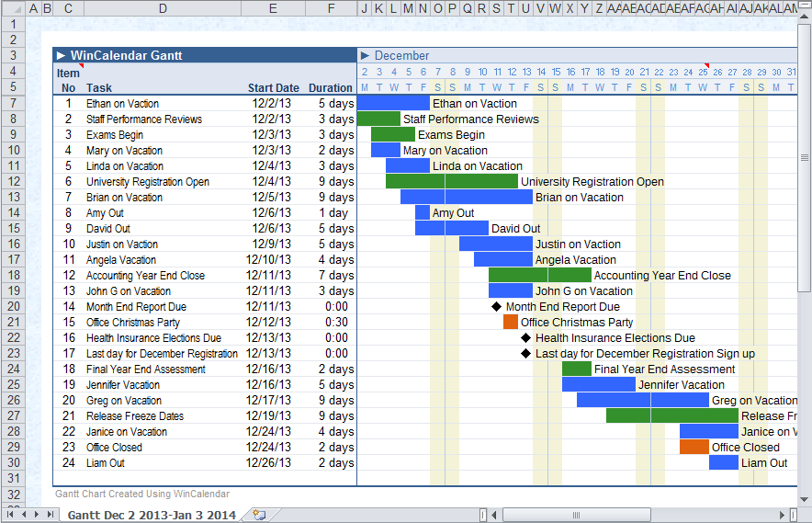Click the previous sheet navigation arrow
The width and height of the screenshot is (812, 523).
pos(25,515)
